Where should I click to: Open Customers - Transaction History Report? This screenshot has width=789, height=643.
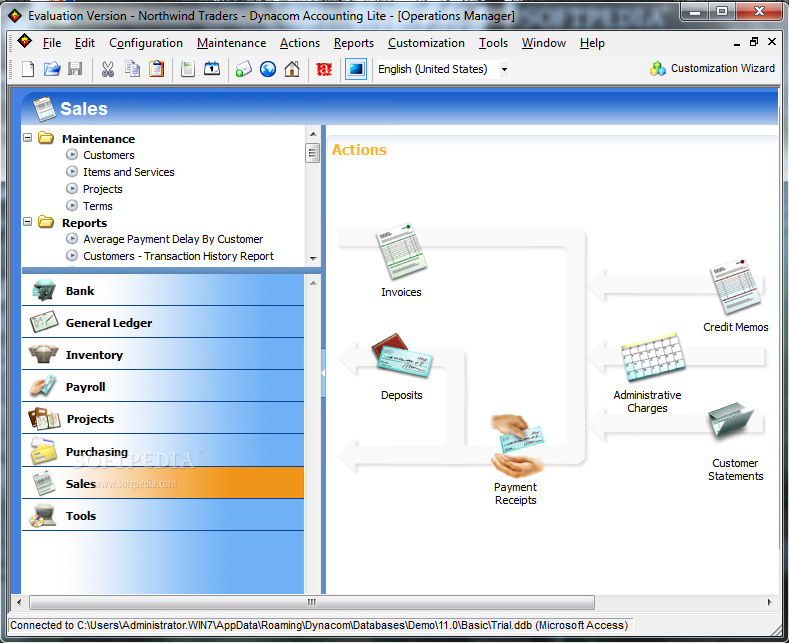coord(178,256)
